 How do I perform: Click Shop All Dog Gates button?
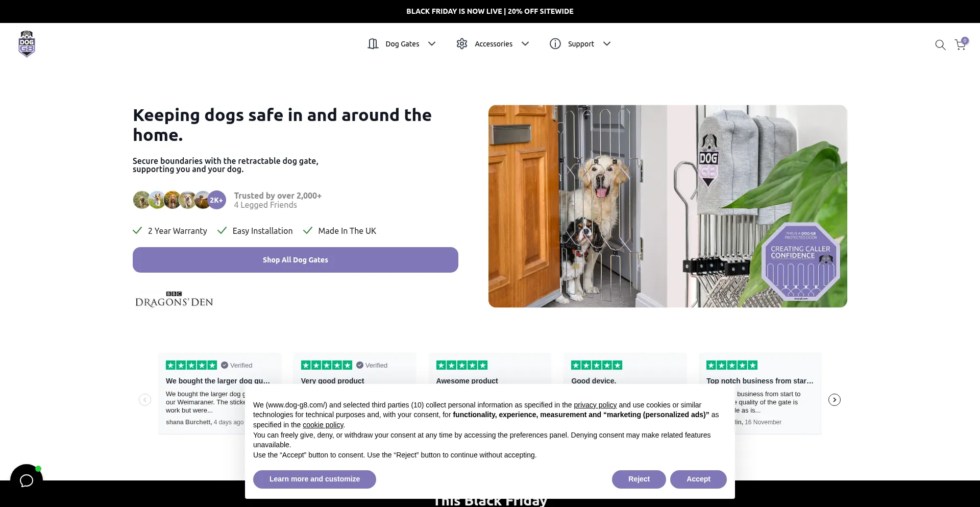[x=296, y=260]
